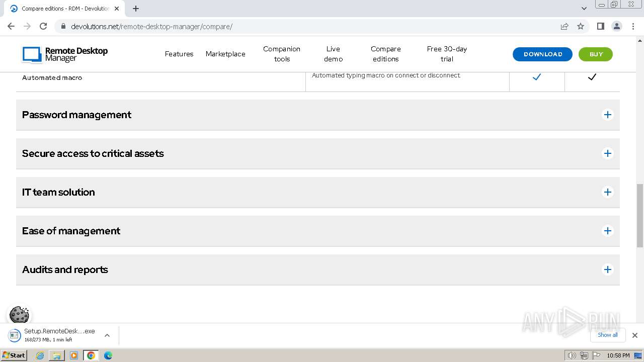Screen dimensions: 644x362
Task: Open Windows Start menu
Action: pos(14,355)
